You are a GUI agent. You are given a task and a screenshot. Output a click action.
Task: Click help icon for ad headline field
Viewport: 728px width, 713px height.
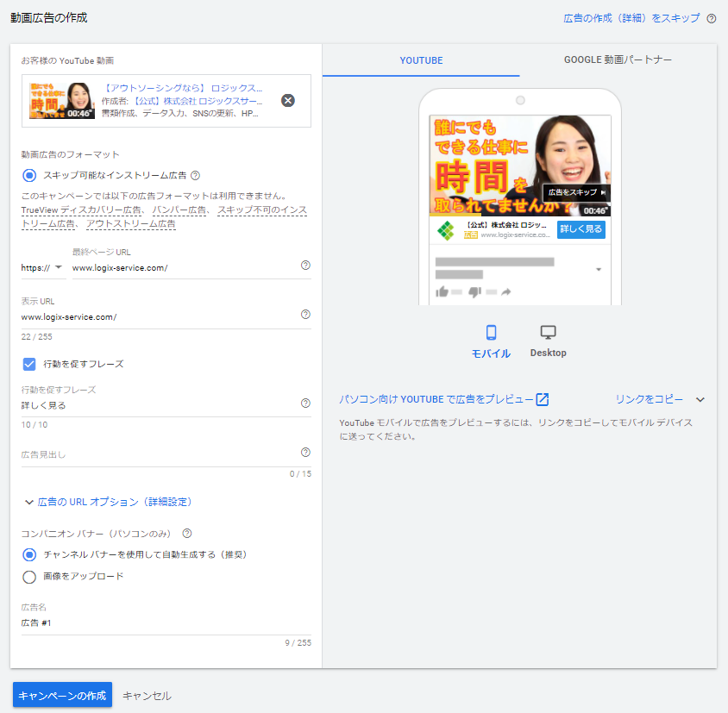(x=305, y=452)
